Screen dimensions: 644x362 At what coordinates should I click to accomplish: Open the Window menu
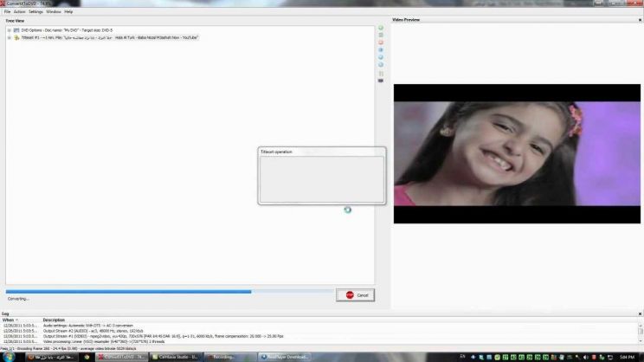[x=54, y=12]
